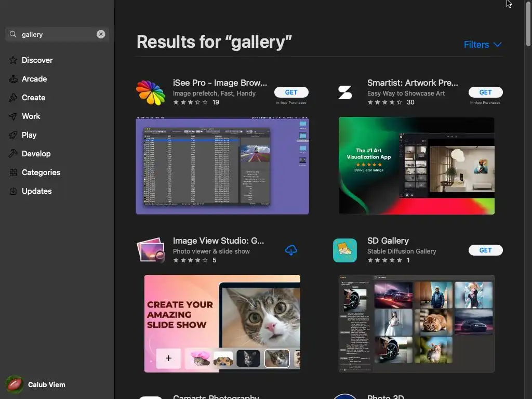
Task: Open the Updates section
Action: coord(37,191)
